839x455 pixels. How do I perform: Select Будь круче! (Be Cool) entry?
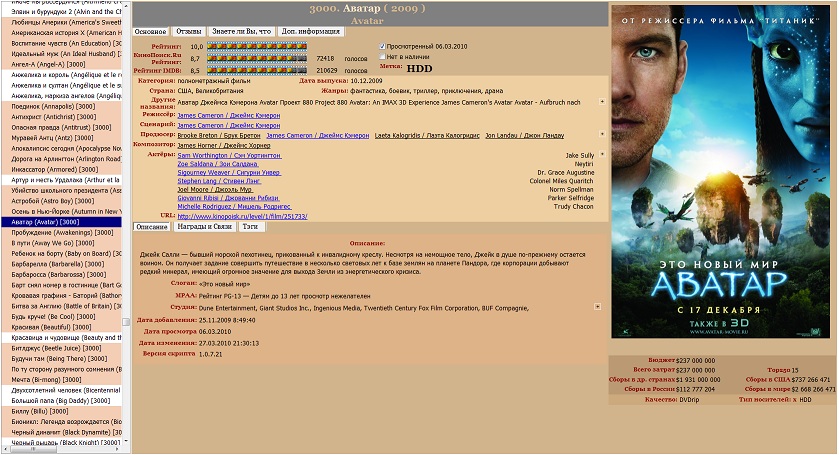point(62,317)
